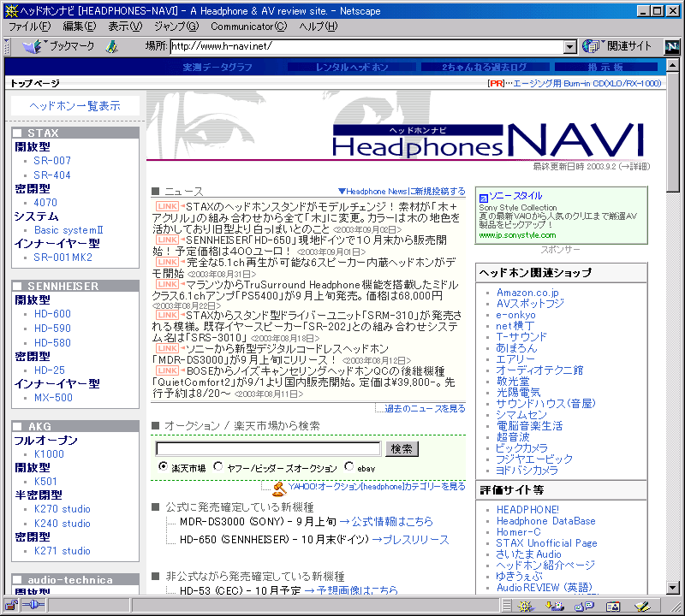Click 過去のニュースを見る link
Image resolution: width=685 pixels, height=616 pixels.
(425, 409)
